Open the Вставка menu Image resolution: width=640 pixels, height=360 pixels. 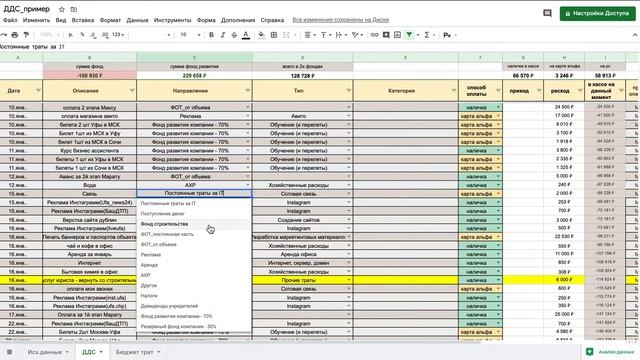(83, 20)
